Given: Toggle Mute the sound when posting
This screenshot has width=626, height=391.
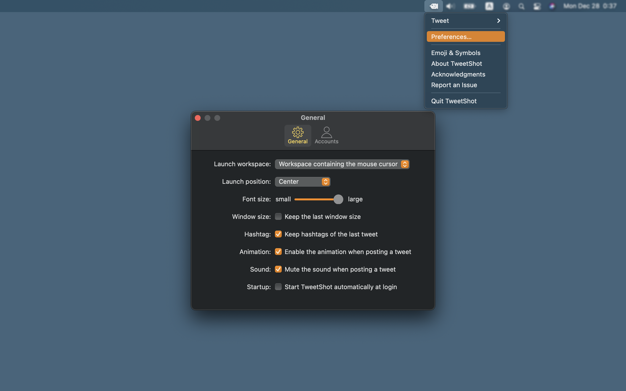Looking at the screenshot, I should (278, 269).
